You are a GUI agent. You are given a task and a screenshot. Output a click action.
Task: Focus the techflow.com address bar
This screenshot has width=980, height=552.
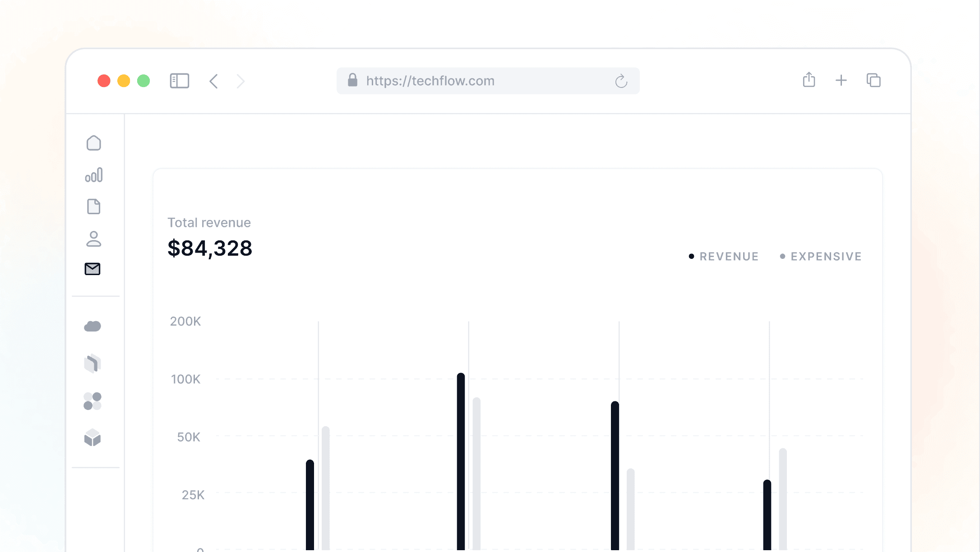click(x=478, y=81)
